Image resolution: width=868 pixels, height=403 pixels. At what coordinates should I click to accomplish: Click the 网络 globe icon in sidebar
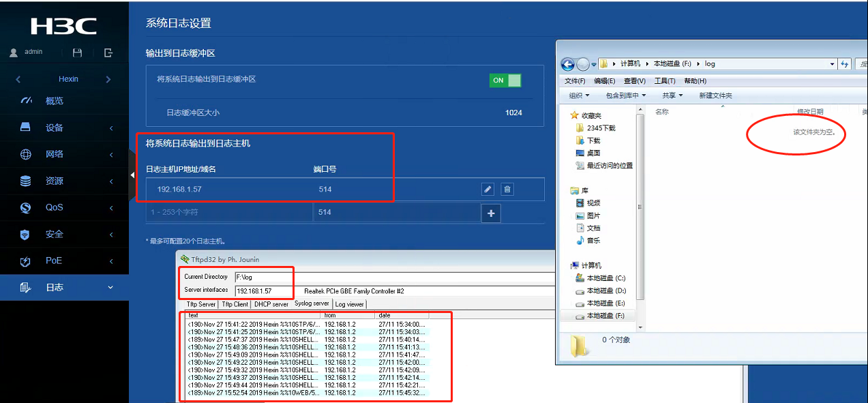(25, 154)
